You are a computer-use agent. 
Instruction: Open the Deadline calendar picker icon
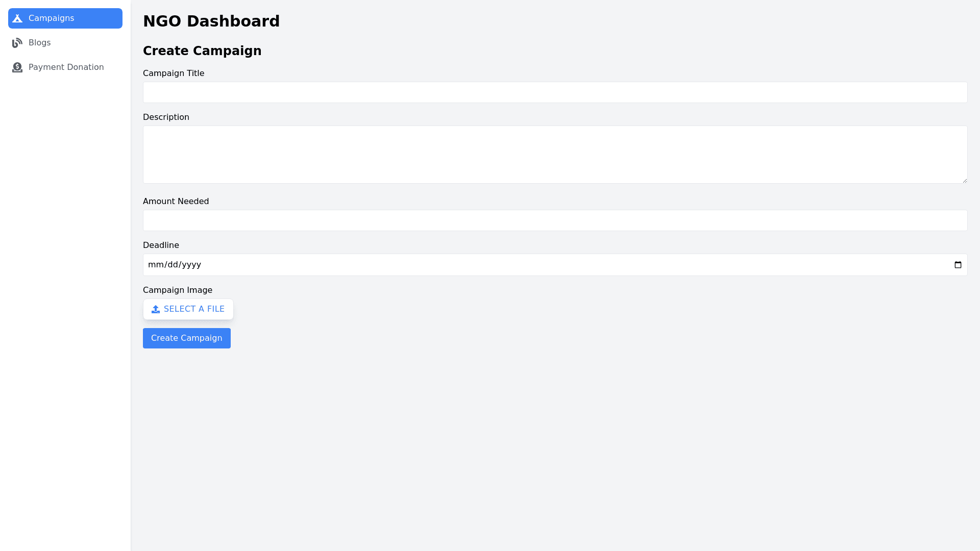click(x=958, y=265)
